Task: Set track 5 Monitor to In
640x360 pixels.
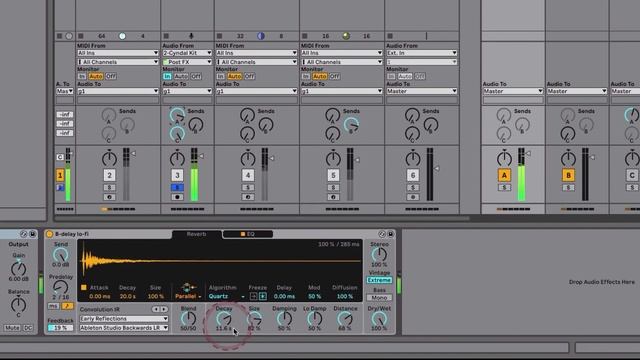Action: click(x=306, y=76)
